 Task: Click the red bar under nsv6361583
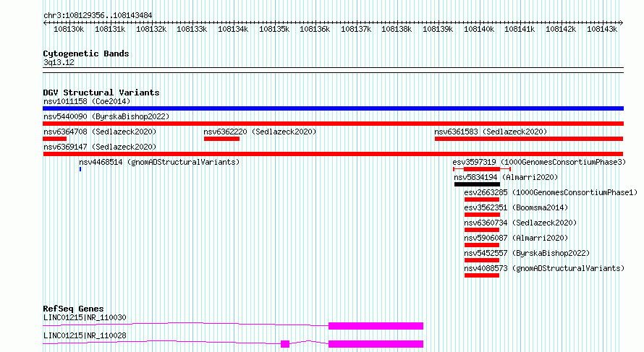(x=529, y=139)
